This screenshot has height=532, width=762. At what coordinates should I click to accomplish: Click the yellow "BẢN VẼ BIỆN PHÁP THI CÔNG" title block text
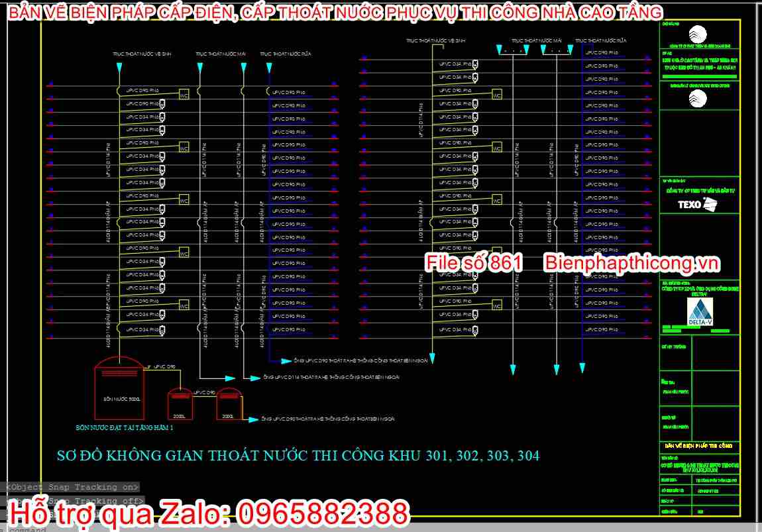click(699, 445)
